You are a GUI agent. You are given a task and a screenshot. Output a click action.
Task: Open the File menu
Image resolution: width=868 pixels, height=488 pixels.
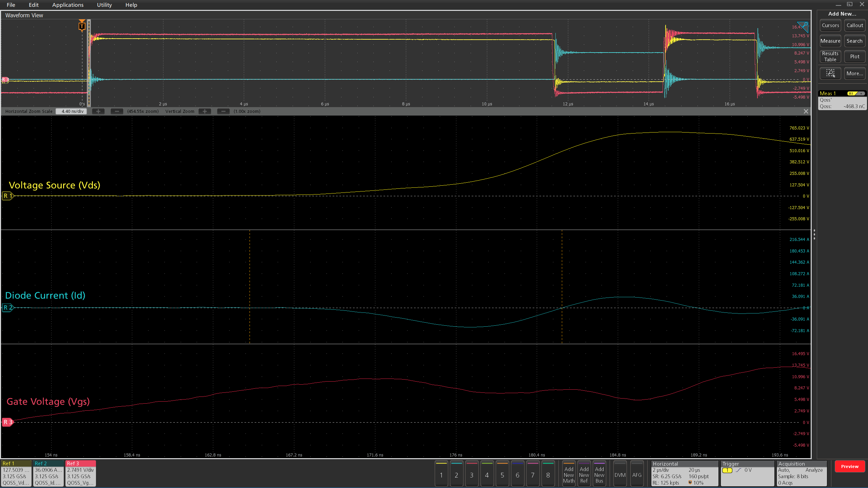click(x=11, y=5)
